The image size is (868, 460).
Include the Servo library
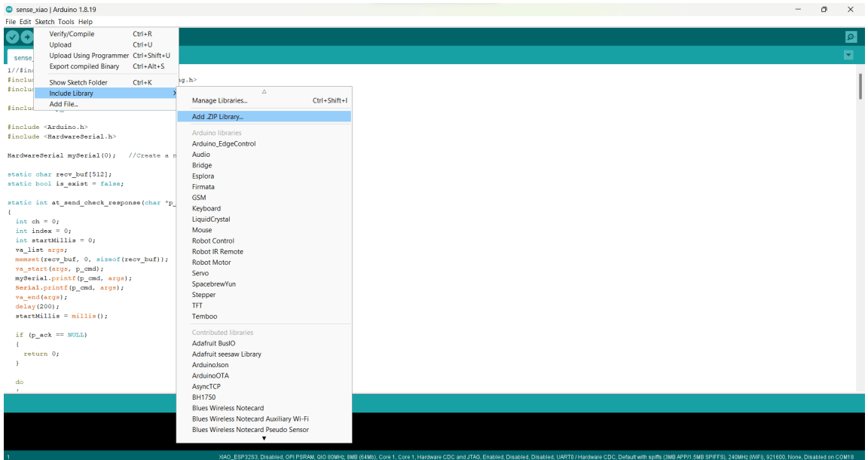click(x=264, y=273)
